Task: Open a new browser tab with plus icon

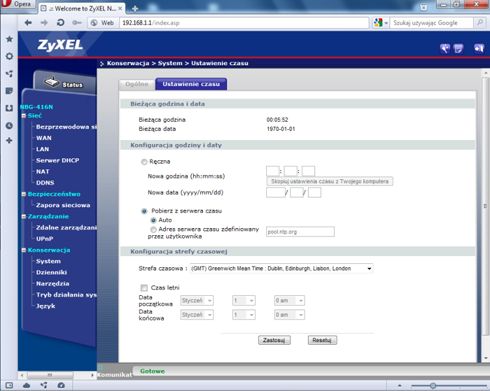Action: point(135,9)
